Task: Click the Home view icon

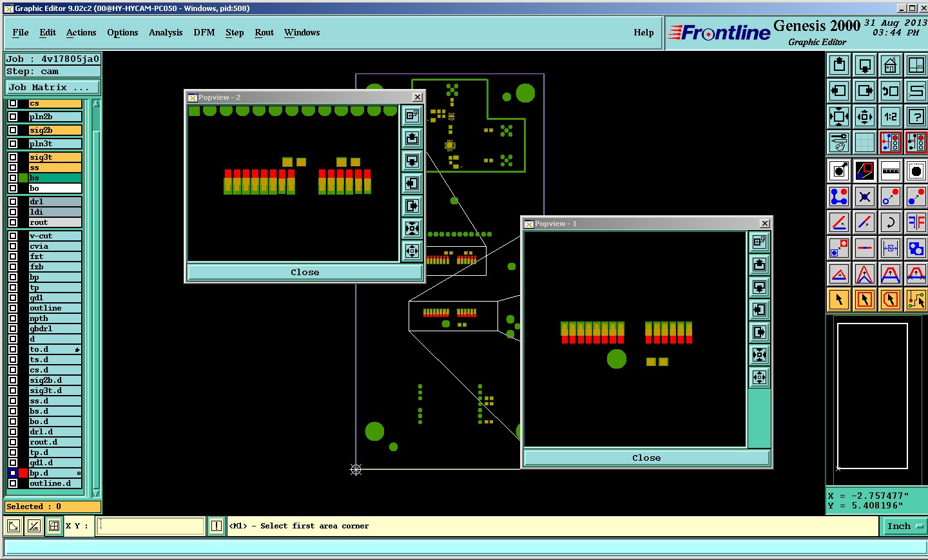Action: point(891,65)
